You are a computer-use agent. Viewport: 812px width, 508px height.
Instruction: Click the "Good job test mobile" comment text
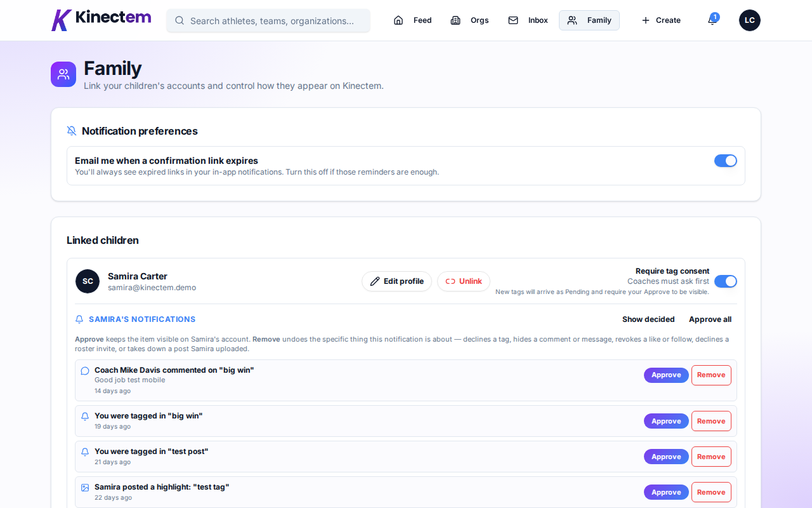(x=129, y=380)
